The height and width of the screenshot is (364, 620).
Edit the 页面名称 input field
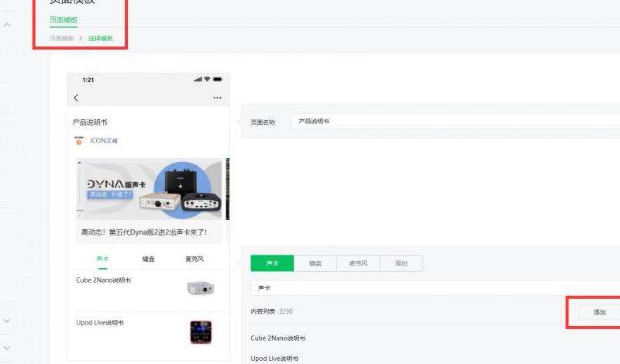click(x=456, y=121)
